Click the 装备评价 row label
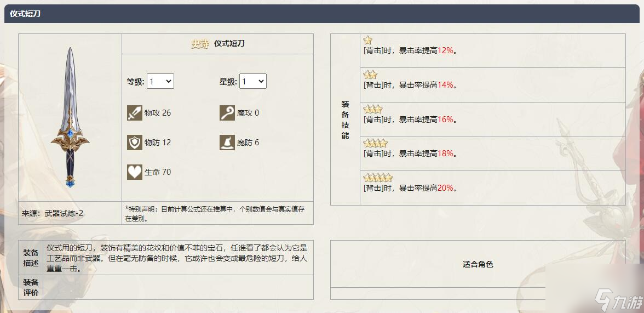 31,287
